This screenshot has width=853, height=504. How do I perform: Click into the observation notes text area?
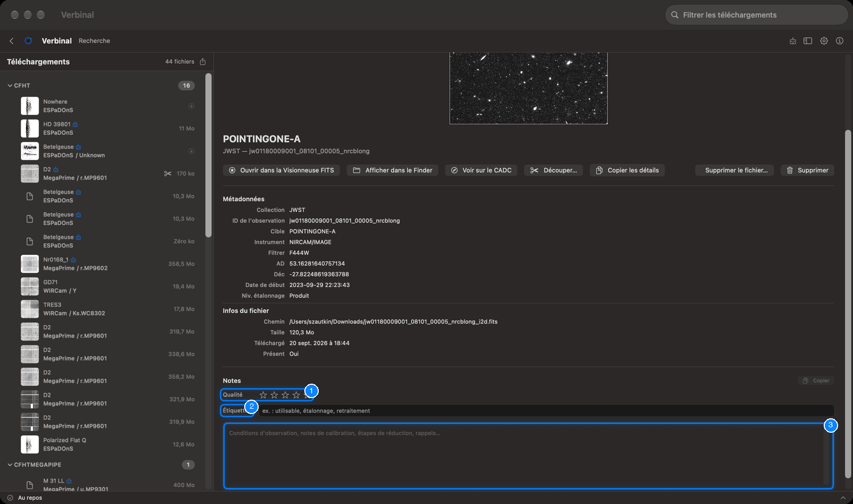[x=528, y=456]
